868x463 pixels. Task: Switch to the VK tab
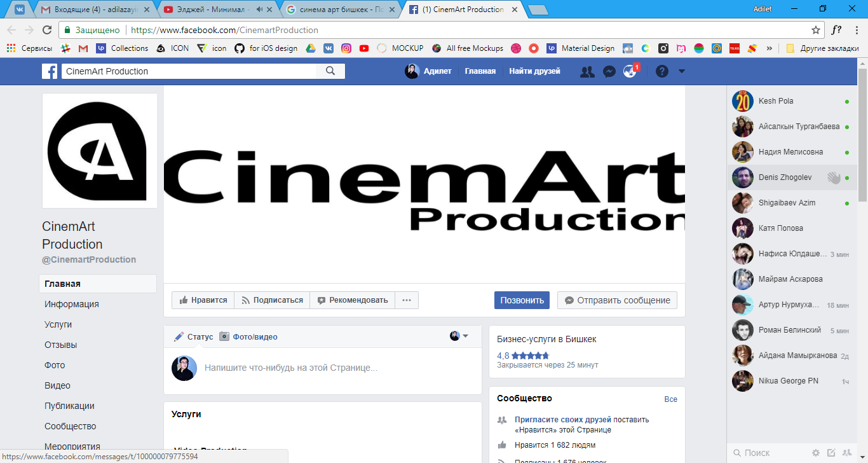point(20,10)
